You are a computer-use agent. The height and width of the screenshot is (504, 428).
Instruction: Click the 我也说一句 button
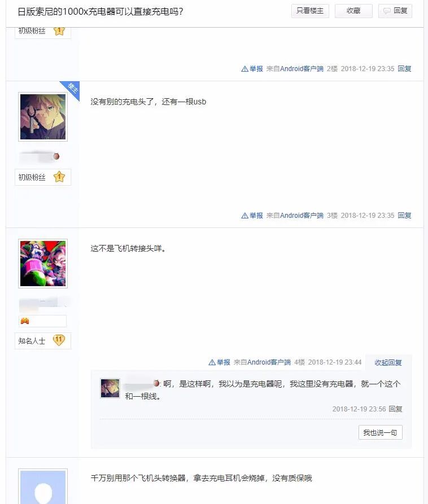[381, 433]
